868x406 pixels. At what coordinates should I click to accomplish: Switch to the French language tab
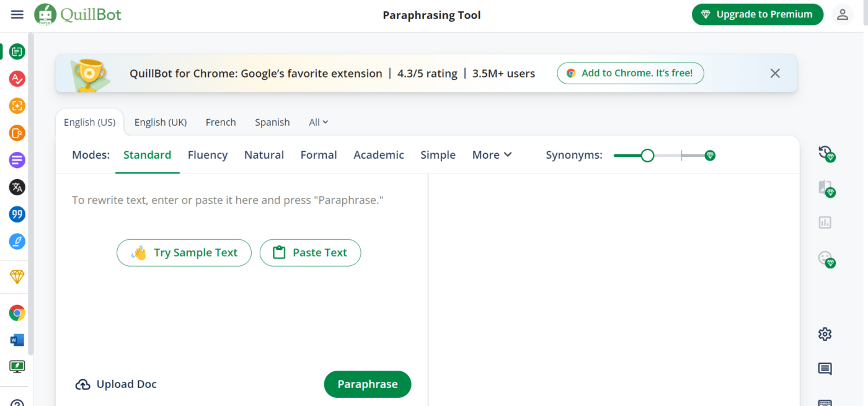221,122
